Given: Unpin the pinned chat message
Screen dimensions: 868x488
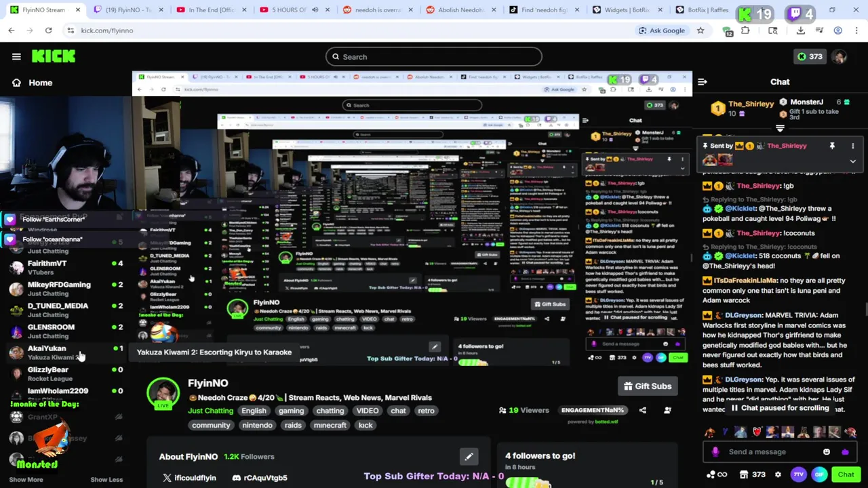Looking at the screenshot, I should pos(832,146).
